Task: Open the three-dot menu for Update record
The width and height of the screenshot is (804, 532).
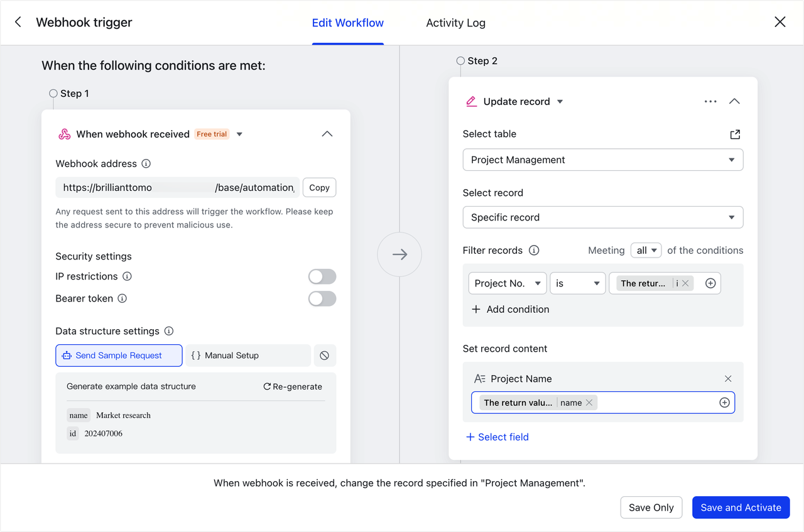Action: point(710,102)
